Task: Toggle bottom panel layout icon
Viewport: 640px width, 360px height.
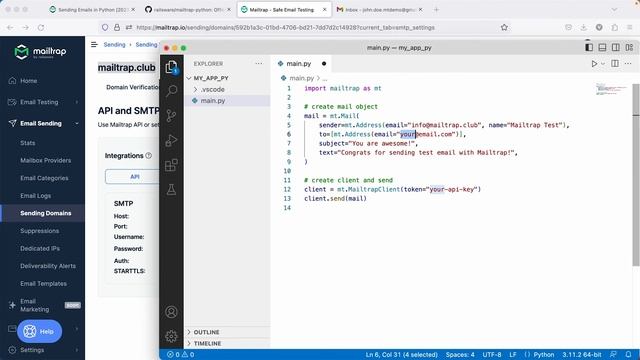Action: [x=602, y=47]
